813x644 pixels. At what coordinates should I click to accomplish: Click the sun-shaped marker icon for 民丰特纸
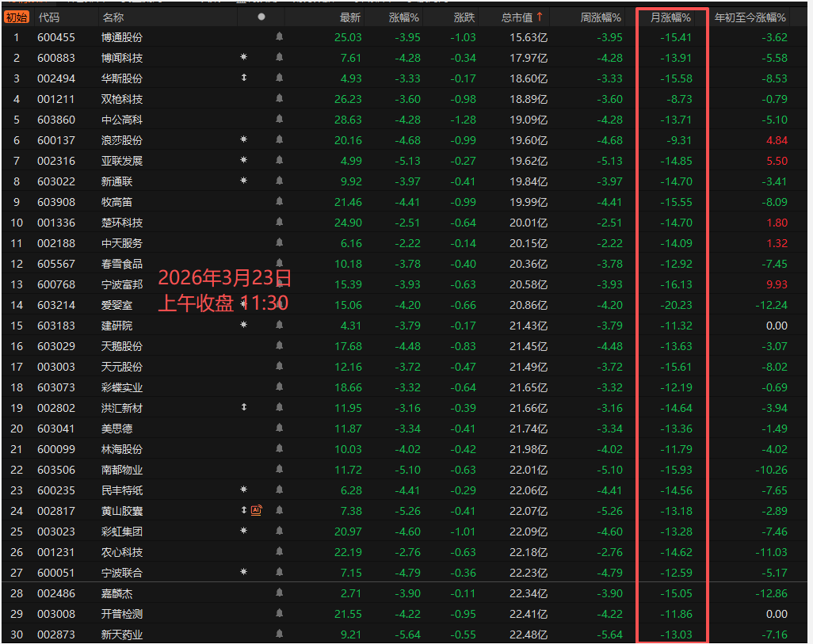pos(244,490)
